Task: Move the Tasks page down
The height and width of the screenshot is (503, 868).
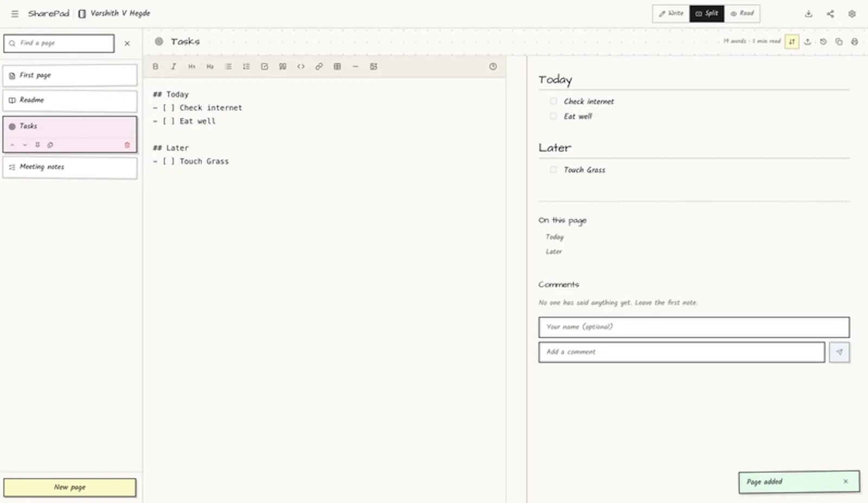Action: click(x=24, y=145)
